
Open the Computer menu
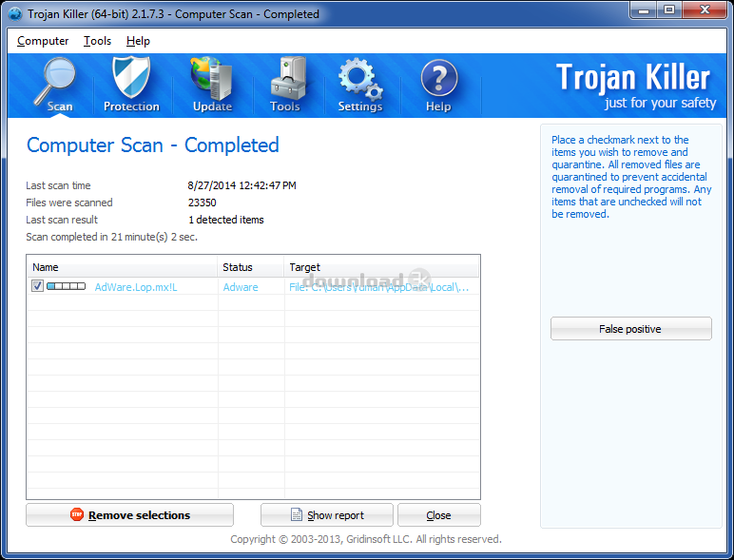tap(43, 41)
